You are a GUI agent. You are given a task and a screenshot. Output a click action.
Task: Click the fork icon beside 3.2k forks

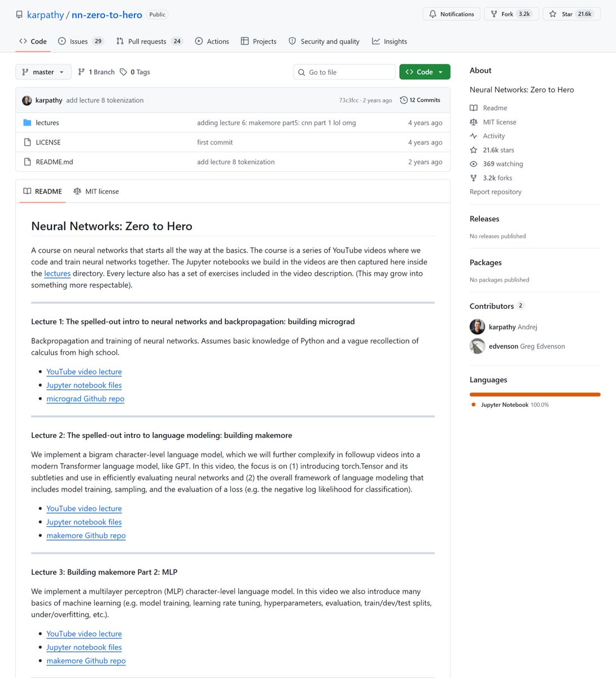(x=474, y=178)
